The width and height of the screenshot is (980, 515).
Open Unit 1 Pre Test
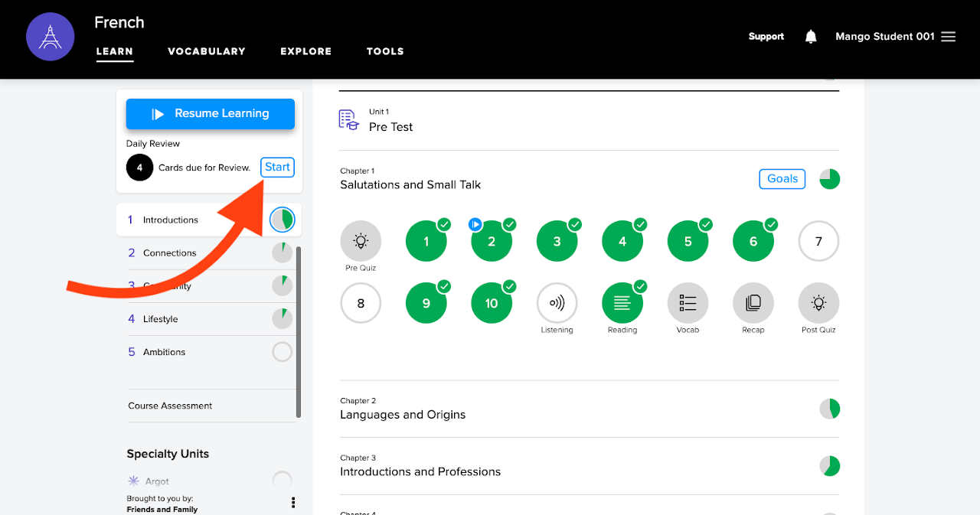click(589, 121)
